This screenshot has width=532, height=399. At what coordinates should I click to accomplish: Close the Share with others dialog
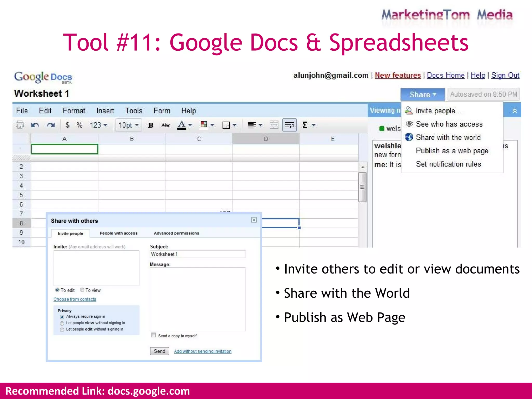click(x=254, y=220)
